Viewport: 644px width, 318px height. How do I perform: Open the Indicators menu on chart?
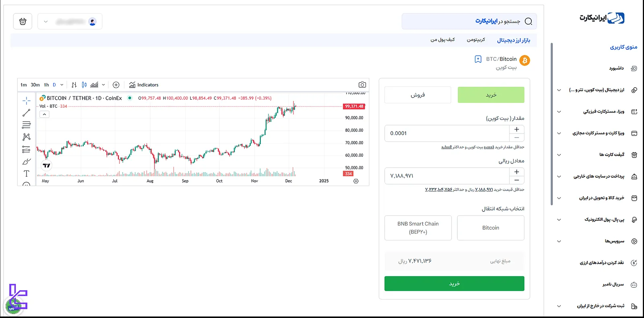(144, 85)
